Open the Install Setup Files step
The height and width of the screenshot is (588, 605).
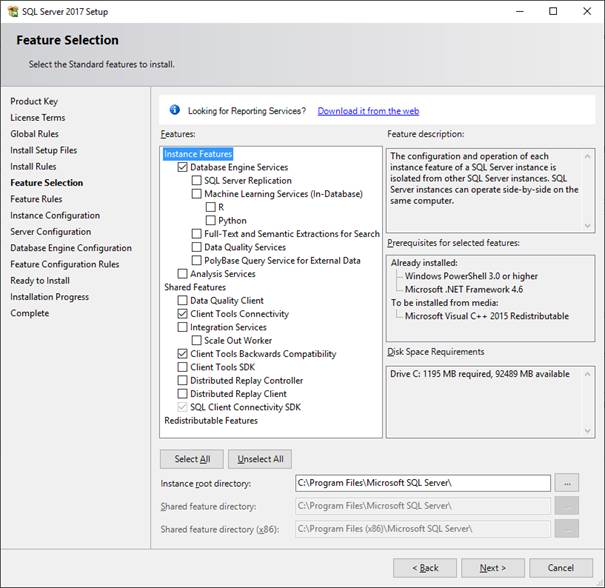click(x=44, y=150)
